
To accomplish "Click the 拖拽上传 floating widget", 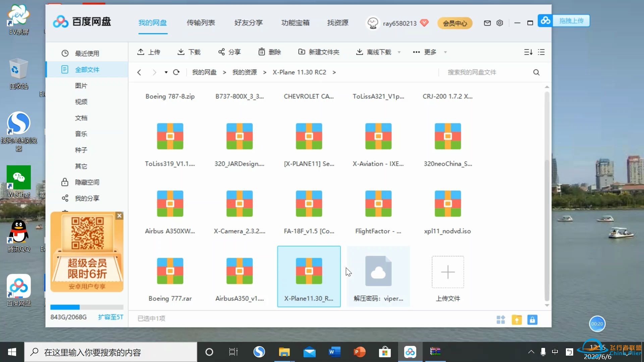I will 563,20.
